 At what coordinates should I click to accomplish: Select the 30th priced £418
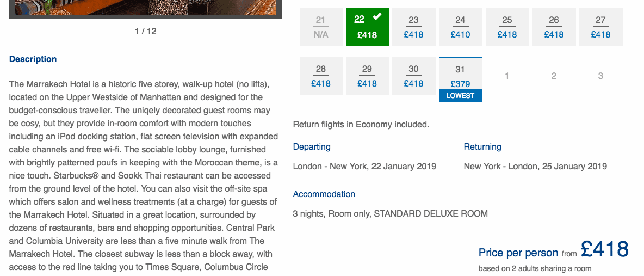pyautogui.click(x=413, y=77)
